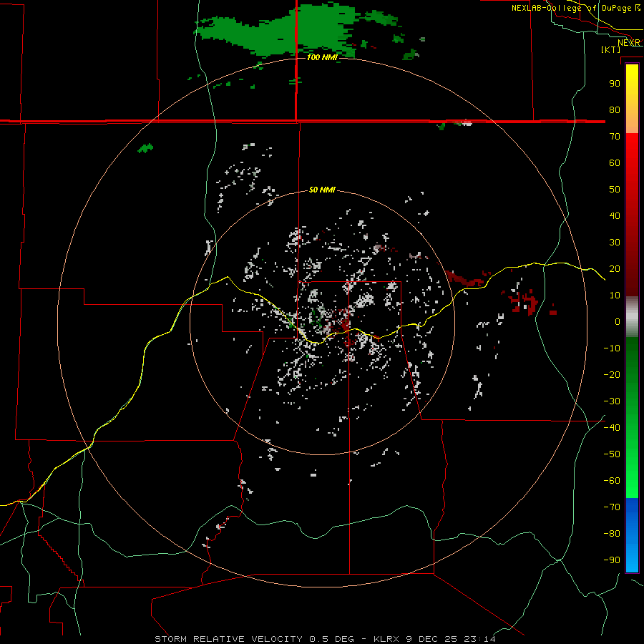644x644 pixels.
Task: Click the -60 value on velocity scale
Action: [x=612, y=481]
